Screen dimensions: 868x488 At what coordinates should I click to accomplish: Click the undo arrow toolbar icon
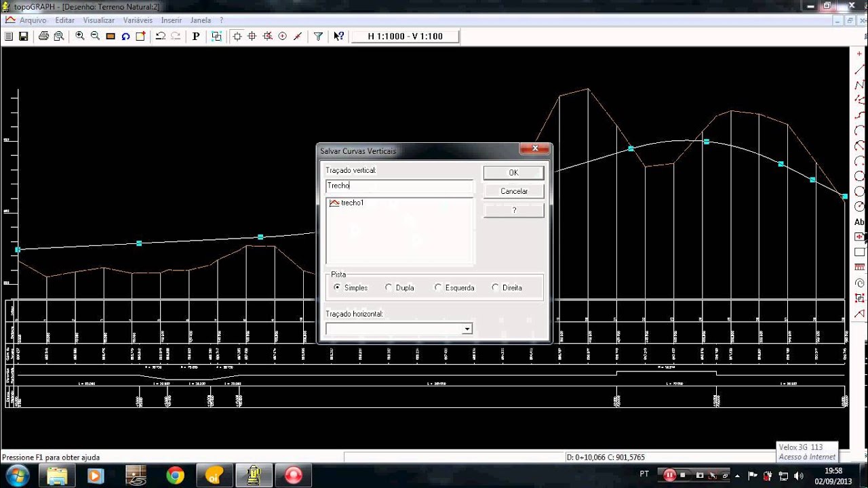click(161, 37)
